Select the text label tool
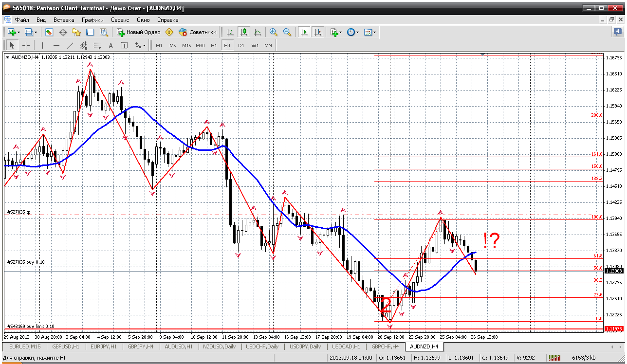Screen dimensions: 627x364 point(124,45)
